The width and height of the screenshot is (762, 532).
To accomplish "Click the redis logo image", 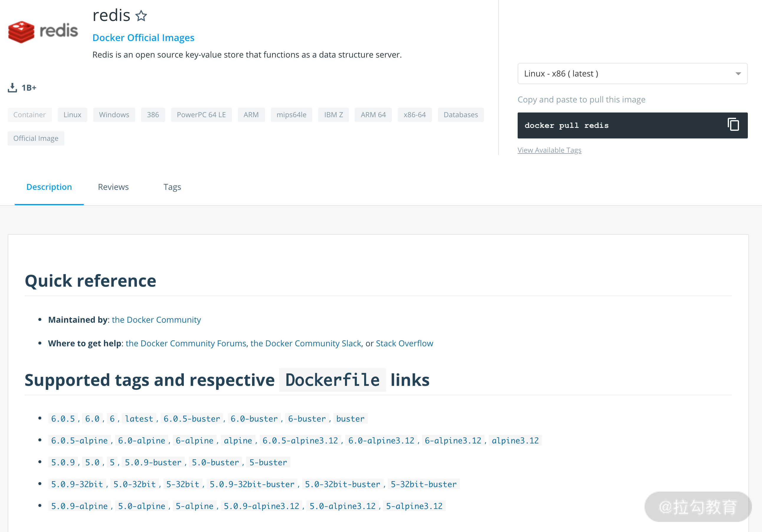I will click(43, 32).
